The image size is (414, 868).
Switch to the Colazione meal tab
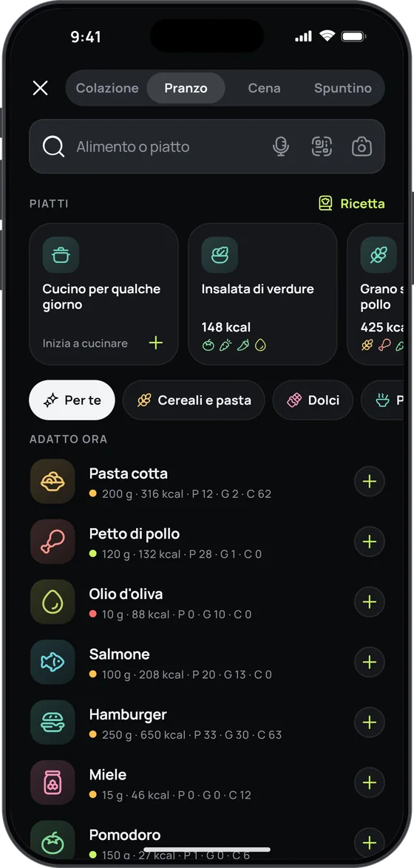click(x=107, y=88)
